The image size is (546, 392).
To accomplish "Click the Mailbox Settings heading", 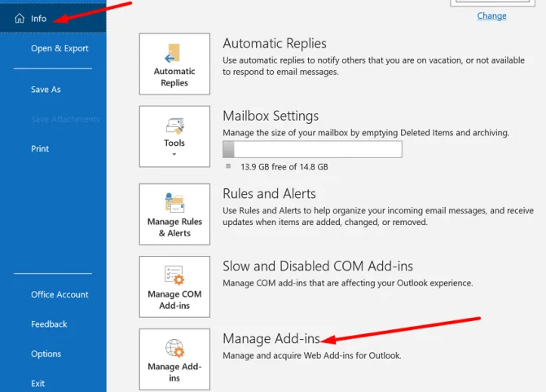I will click(x=271, y=116).
